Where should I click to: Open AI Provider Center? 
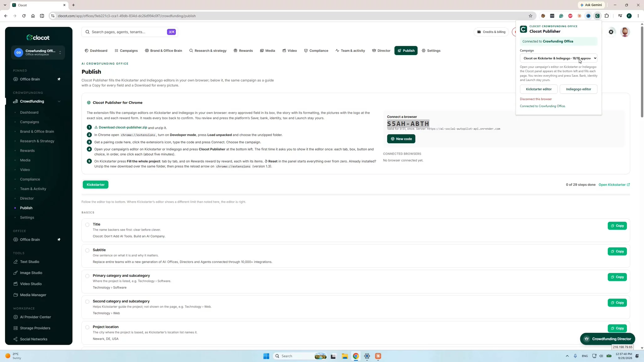point(35,317)
